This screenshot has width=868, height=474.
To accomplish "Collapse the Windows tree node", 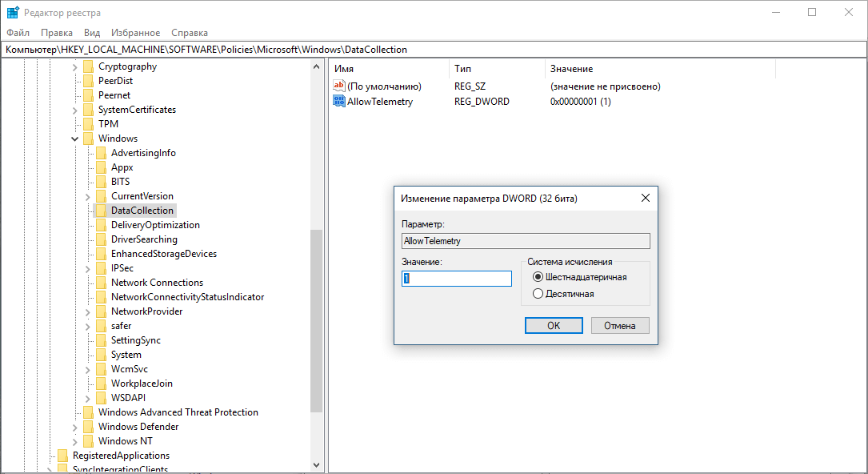I will 74,138.
